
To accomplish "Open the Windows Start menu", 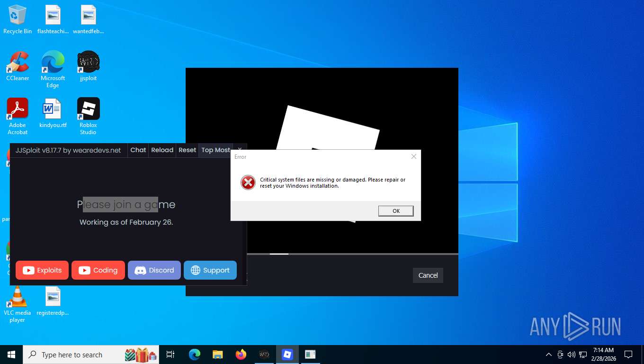I will coord(11,355).
